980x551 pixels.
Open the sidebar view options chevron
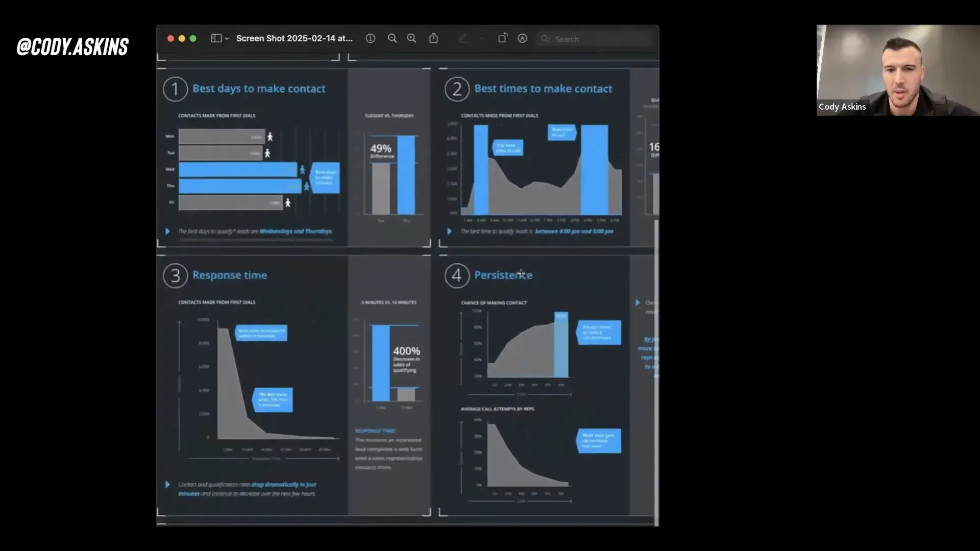pyautogui.click(x=227, y=39)
